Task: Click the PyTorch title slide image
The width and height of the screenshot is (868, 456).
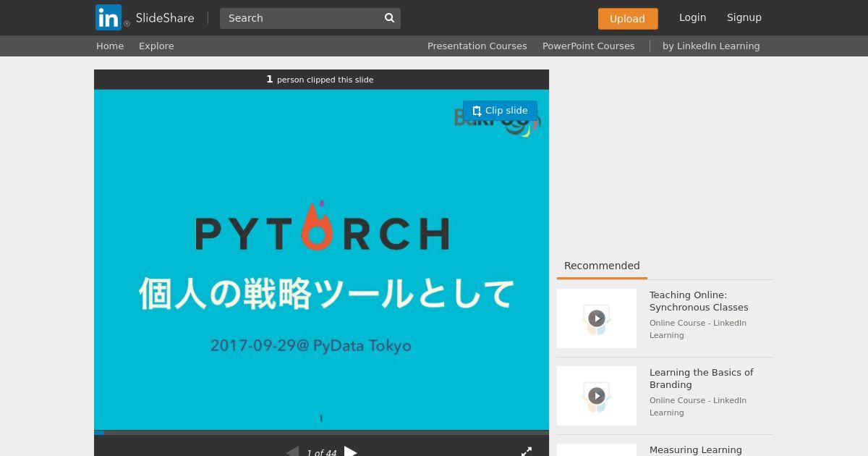Action: pyautogui.click(x=321, y=260)
